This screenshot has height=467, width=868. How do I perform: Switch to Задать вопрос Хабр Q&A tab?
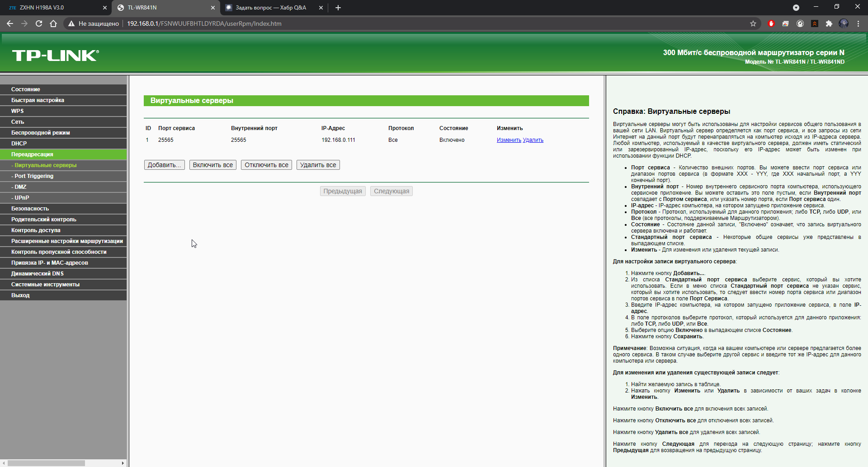[274, 8]
